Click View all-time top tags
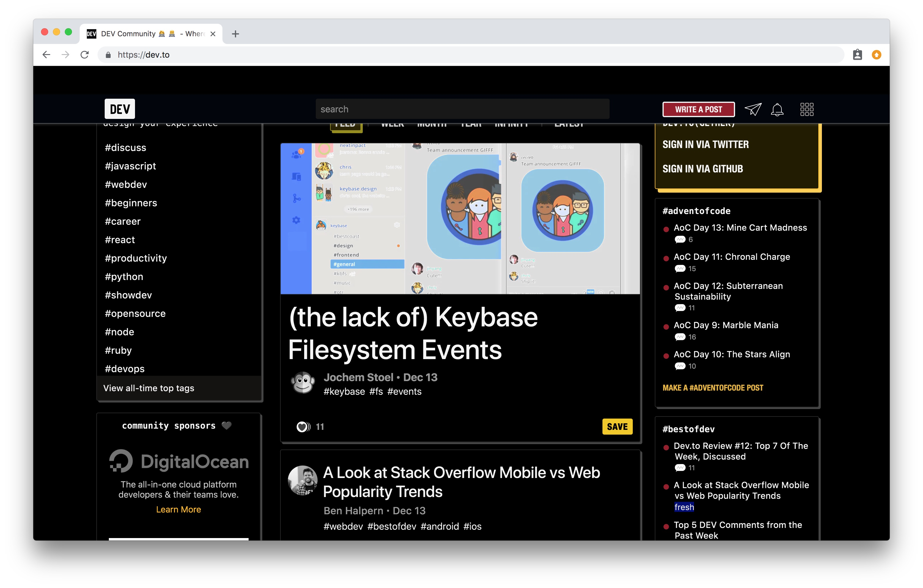Image resolution: width=923 pixels, height=588 pixels. pos(149,388)
